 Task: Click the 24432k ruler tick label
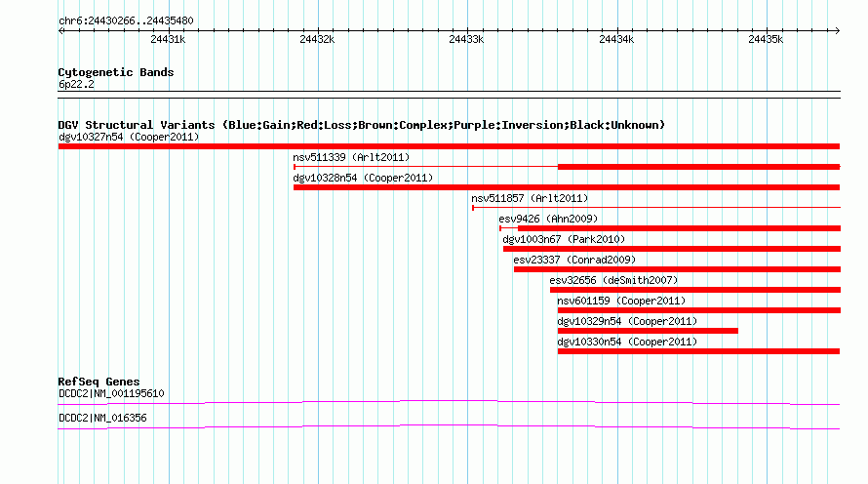[317, 39]
